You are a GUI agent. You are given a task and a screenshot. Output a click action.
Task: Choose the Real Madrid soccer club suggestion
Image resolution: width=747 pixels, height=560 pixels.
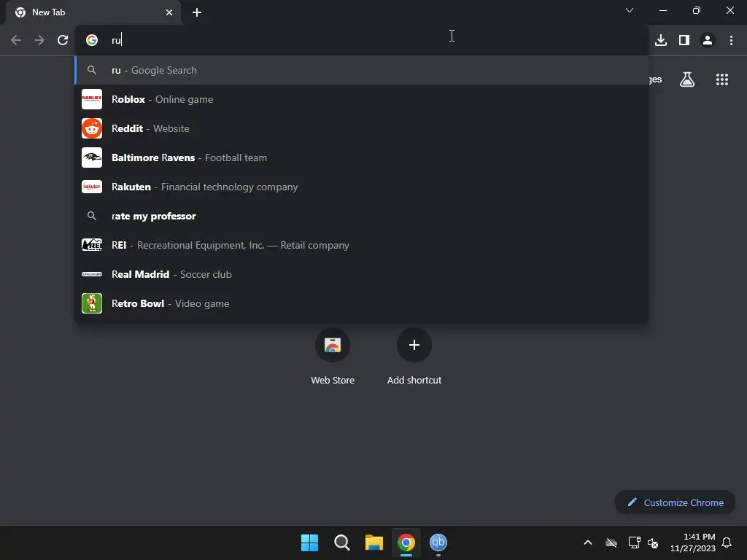[x=362, y=274]
